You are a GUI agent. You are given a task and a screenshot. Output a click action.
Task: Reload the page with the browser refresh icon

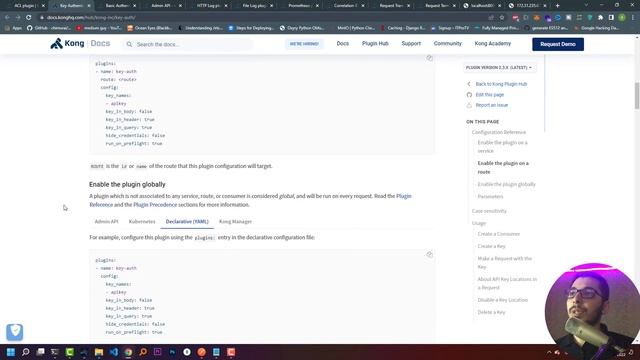tap(29, 18)
